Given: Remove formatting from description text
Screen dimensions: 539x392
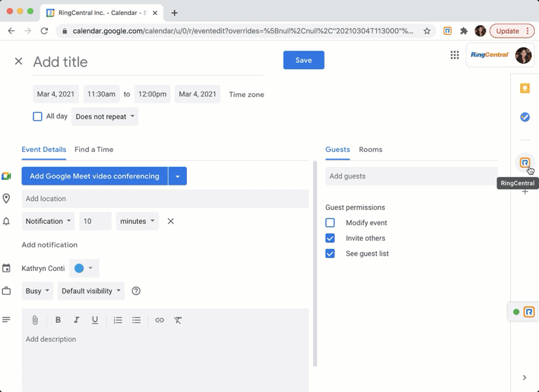Looking at the screenshot, I should (178, 320).
